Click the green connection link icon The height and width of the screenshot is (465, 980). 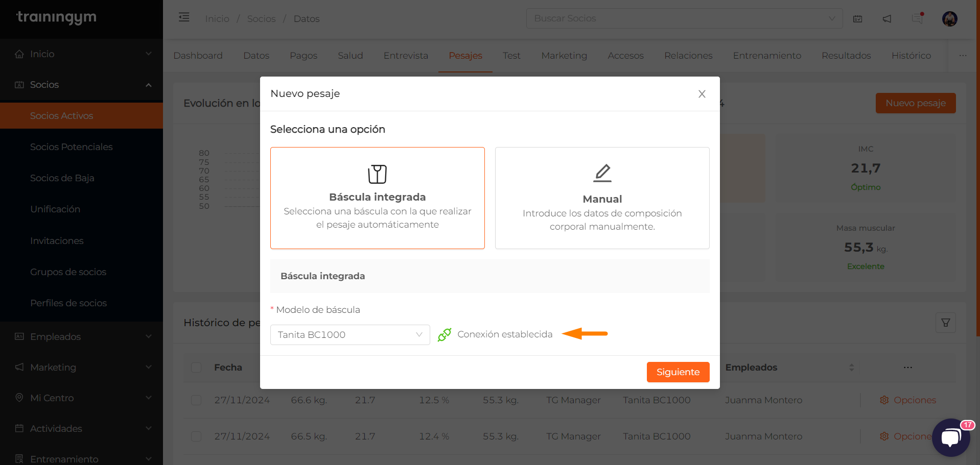point(445,334)
